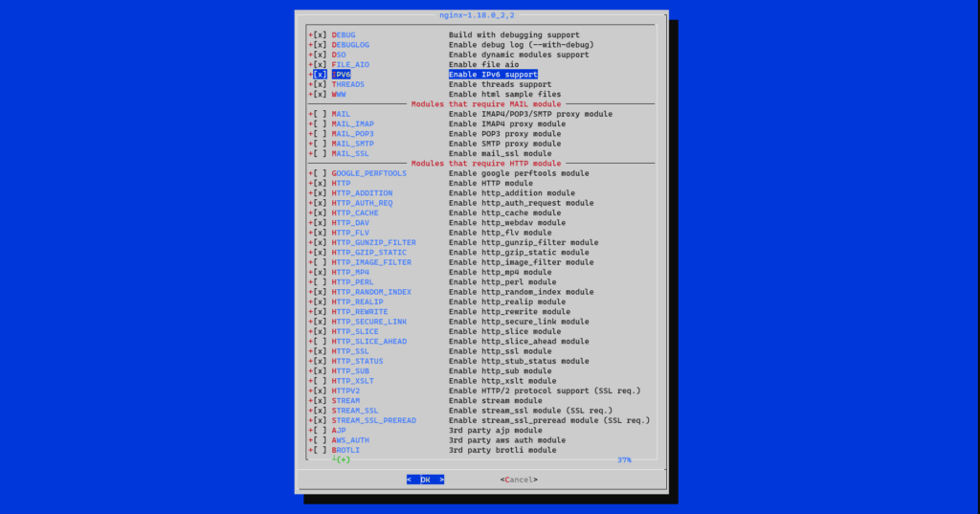980x514 pixels.
Task: Enable the HTTP_XSLT checkbox
Action: [x=320, y=381]
